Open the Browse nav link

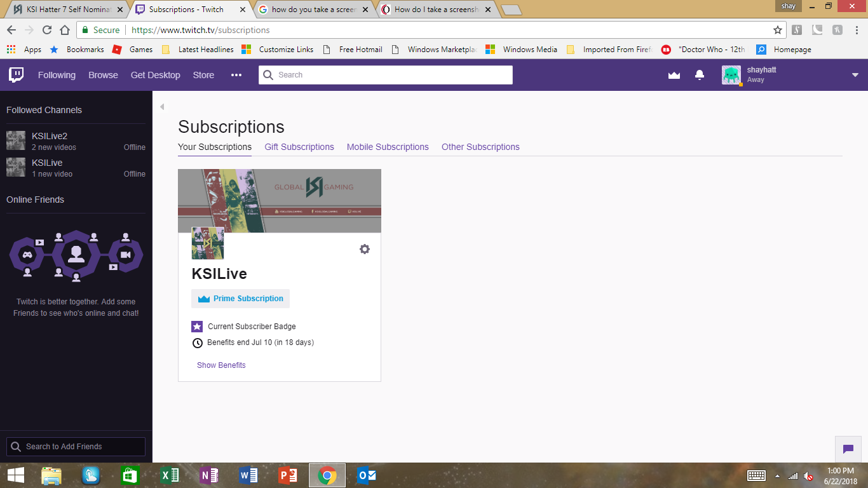(x=104, y=75)
